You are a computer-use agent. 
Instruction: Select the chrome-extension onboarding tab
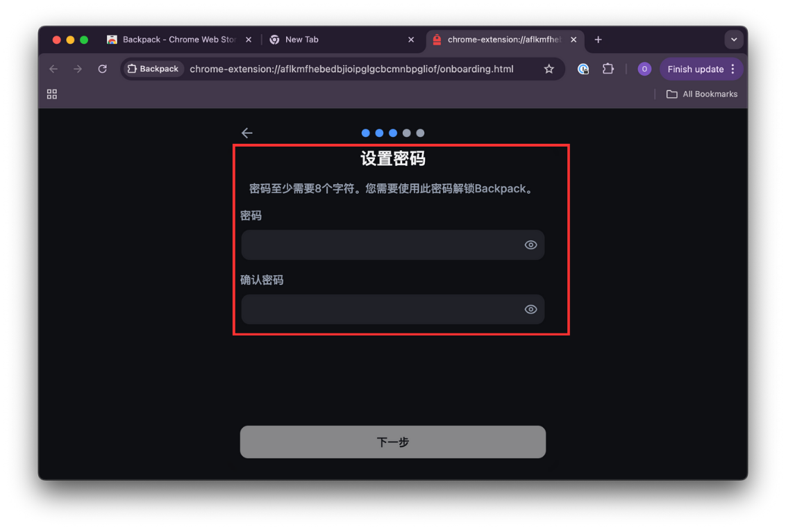click(x=504, y=40)
